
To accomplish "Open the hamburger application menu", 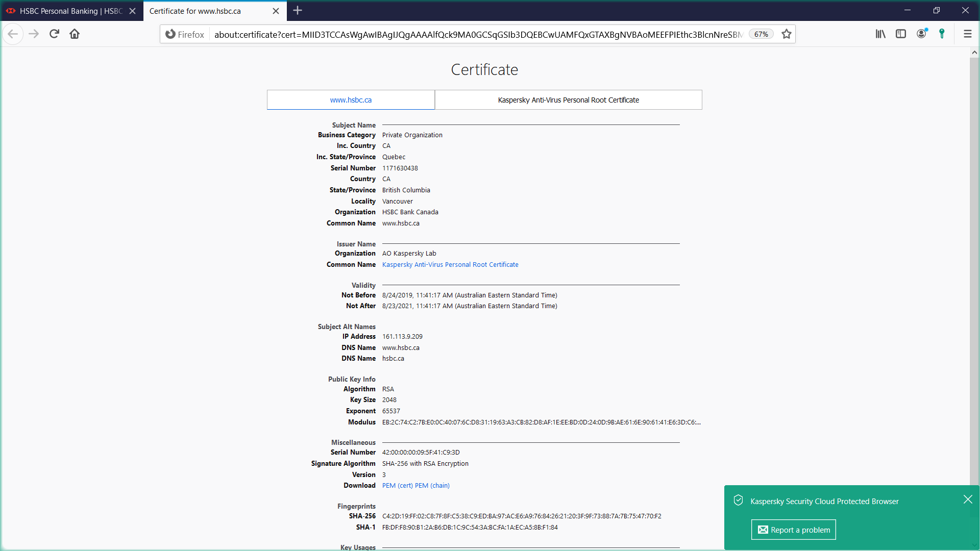I will pos(967,34).
